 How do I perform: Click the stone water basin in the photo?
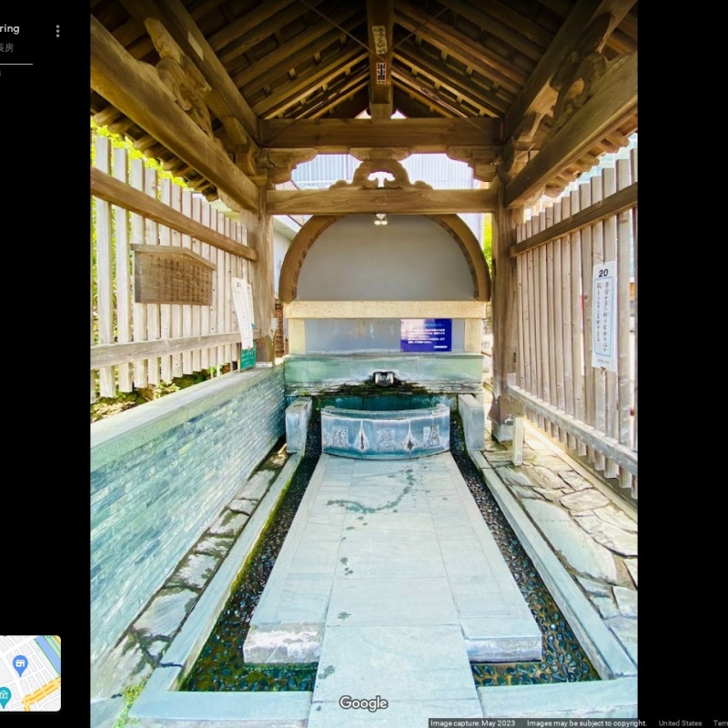[x=385, y=430]
